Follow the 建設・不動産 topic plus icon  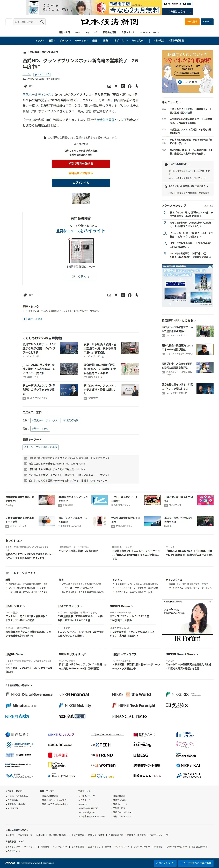25,319
